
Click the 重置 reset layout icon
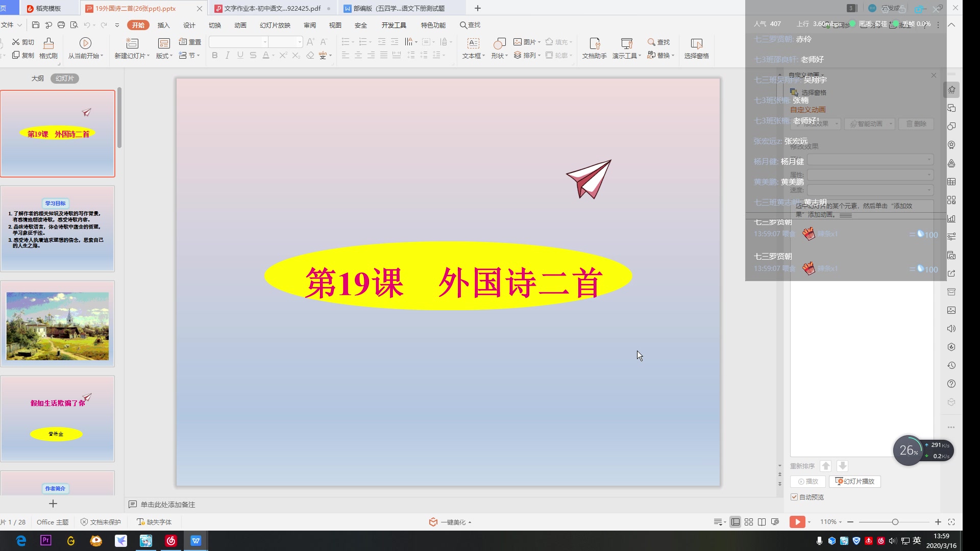click(183, 42)
